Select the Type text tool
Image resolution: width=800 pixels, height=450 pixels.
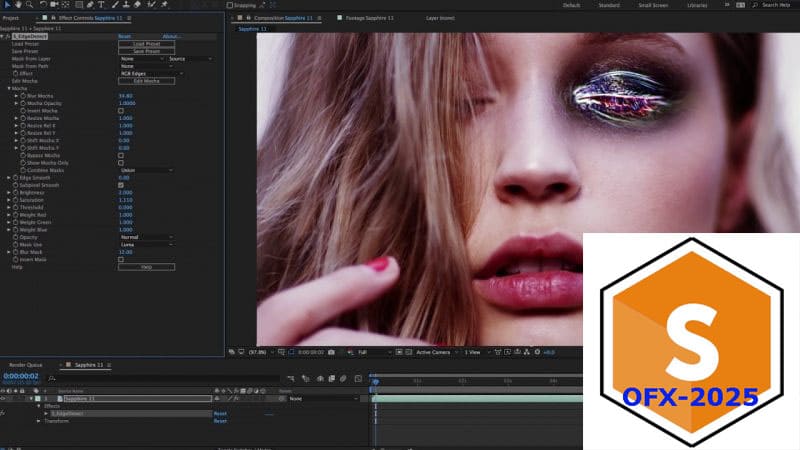coord(101,5)
